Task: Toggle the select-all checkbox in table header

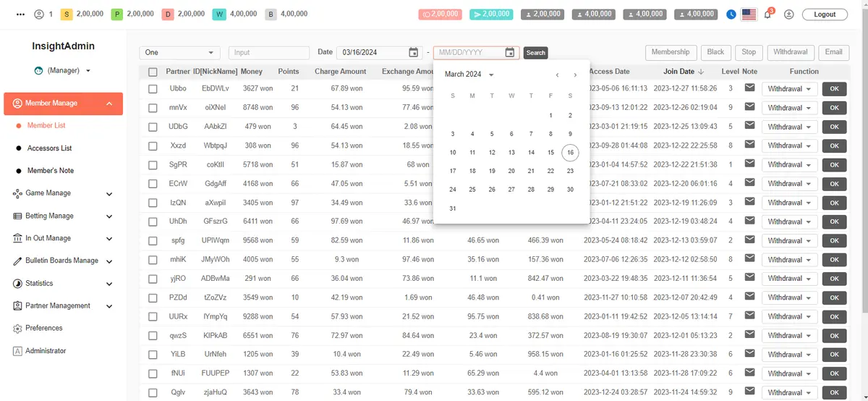Action: 153,72
